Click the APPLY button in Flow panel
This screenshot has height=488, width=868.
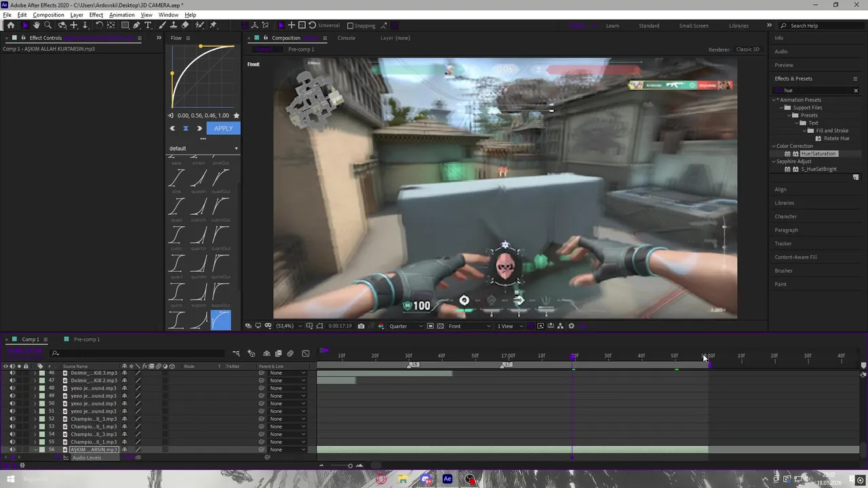223,128
